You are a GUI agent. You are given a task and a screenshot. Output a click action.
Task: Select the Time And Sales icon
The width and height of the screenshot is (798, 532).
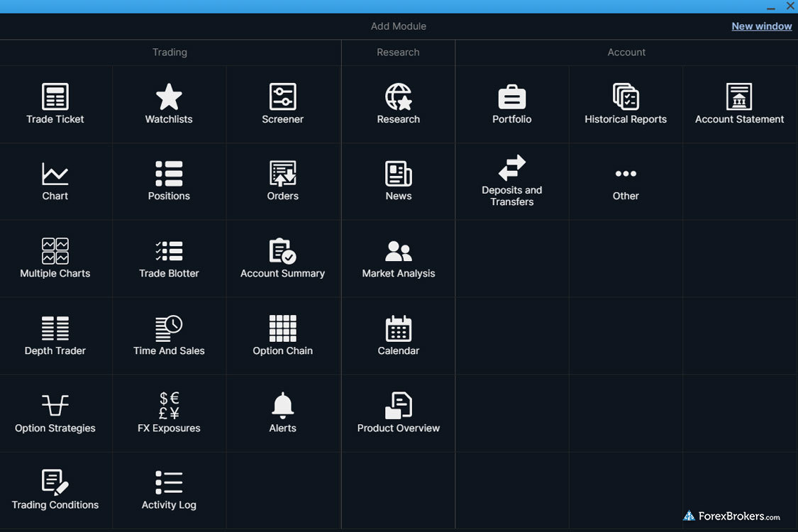(169, 328)
